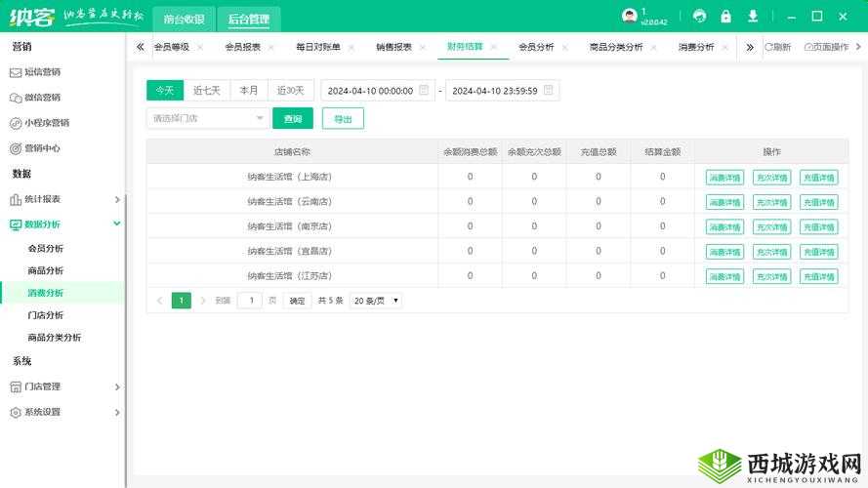Go to previous page arrow in pagination
Viewport: 868px width, 488px height.
pos(159,301)
